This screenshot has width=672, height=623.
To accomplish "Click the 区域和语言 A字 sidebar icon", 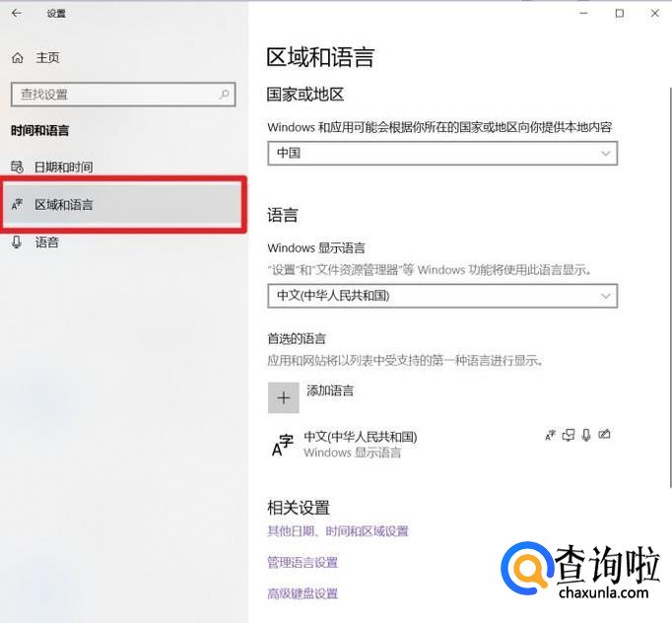I will [17, 204].
